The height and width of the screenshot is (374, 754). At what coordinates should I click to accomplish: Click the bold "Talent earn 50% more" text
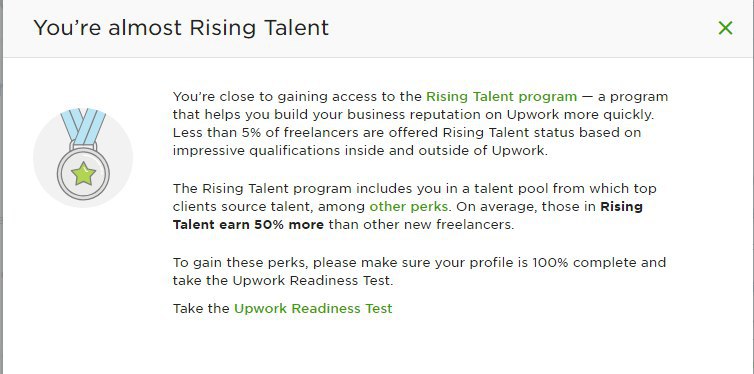(248, 224)
